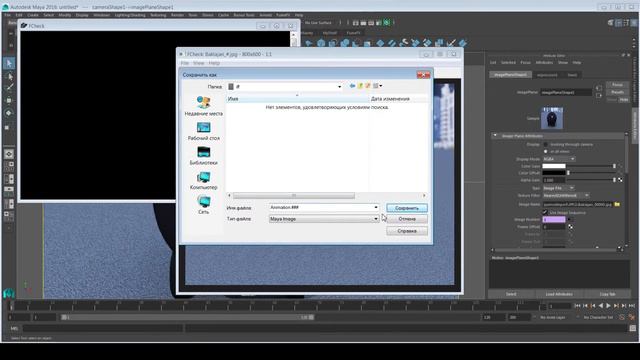Go to Рабочий стол in save dialog

[x=204, y=131]
